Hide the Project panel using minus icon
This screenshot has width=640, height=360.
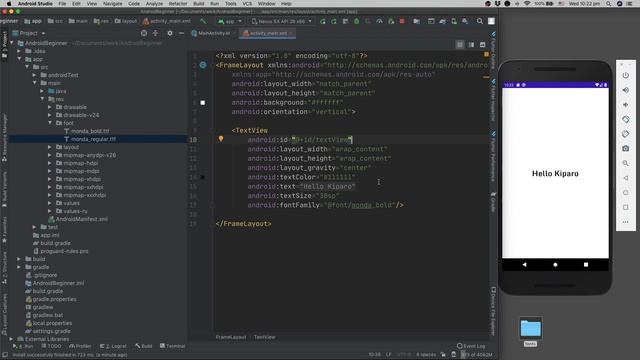point(181,33)
